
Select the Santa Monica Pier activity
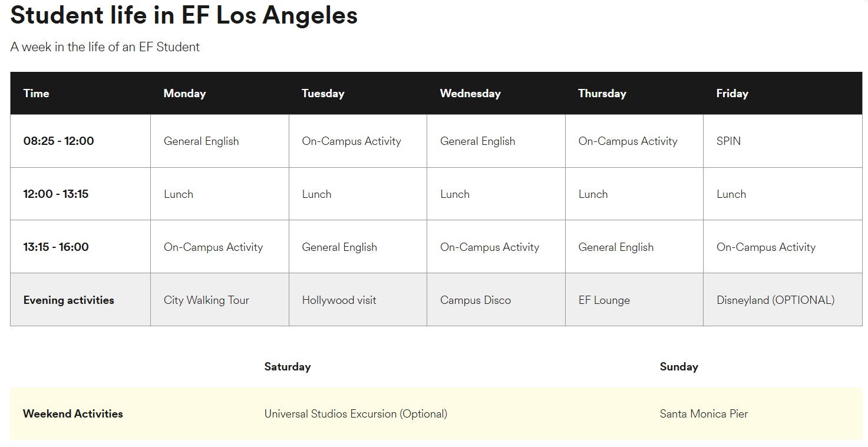704,414
